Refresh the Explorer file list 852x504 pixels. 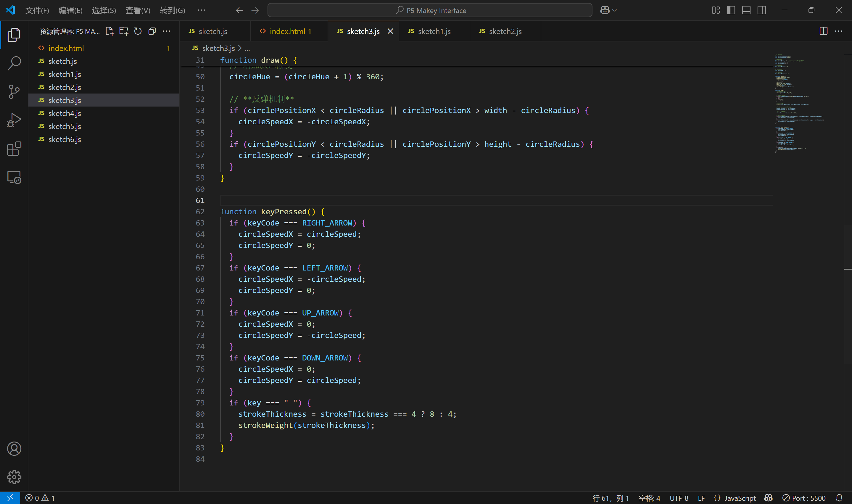click(138, 31)
